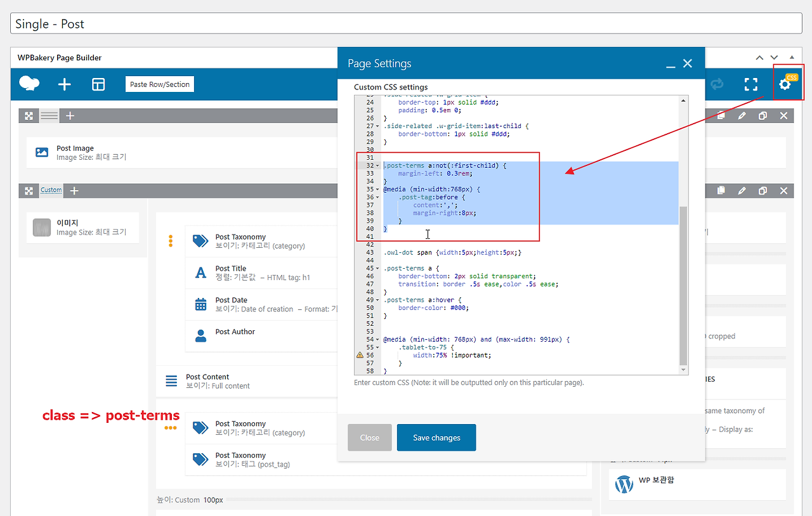Click the CSS editor scroll down arrow
This screenshot has height=516, width=812.
coord(683,370)
